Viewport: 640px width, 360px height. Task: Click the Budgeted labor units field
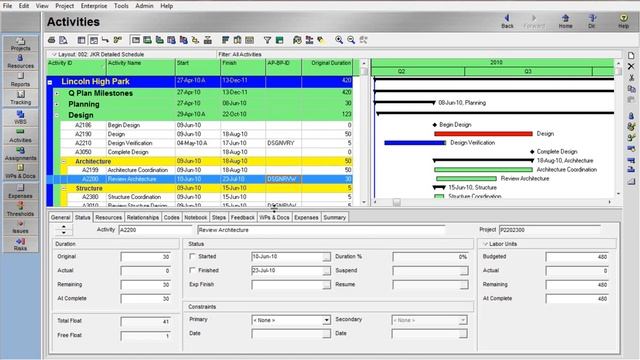pyautogui.click(x=577, y=257)
